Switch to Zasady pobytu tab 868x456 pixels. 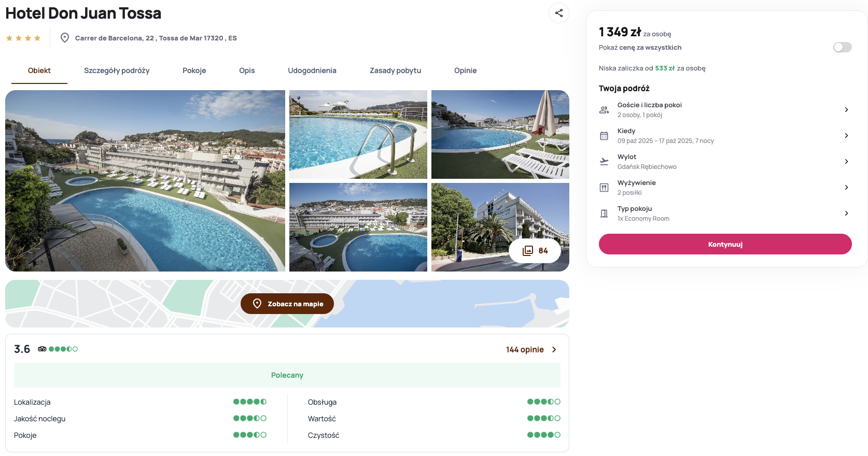tap(395, 70)
